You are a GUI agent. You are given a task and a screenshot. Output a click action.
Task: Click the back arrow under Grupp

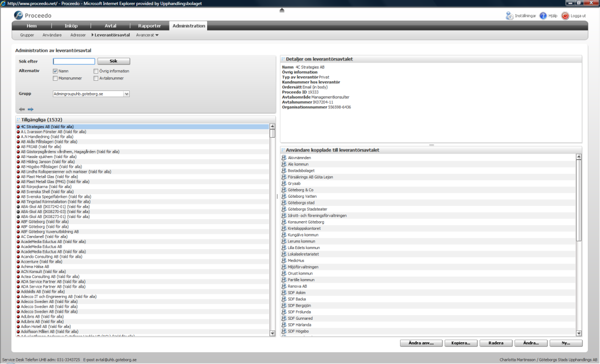(x=22, y=109)
